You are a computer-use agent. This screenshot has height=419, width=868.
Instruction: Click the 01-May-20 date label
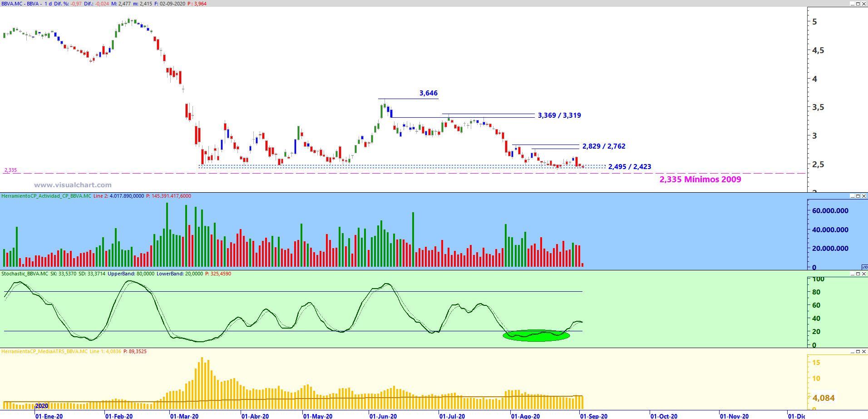[x=318, y=416]
